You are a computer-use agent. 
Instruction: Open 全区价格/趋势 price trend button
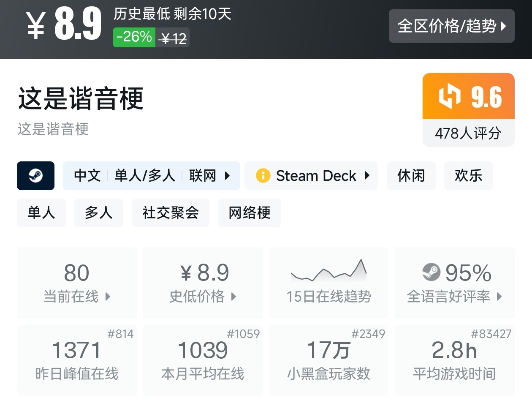451,26
